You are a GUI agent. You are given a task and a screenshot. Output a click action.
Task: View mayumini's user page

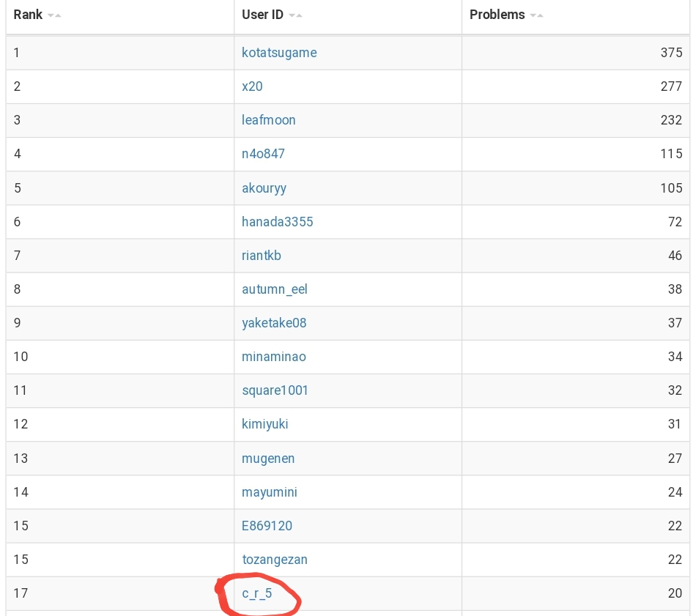269,492
